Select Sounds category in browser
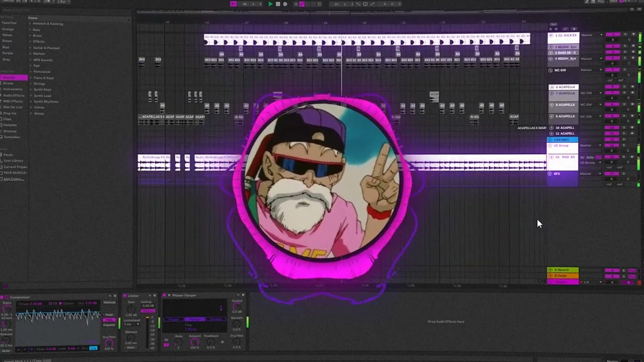This screenshot has height=362, width=644. [14, 77]
